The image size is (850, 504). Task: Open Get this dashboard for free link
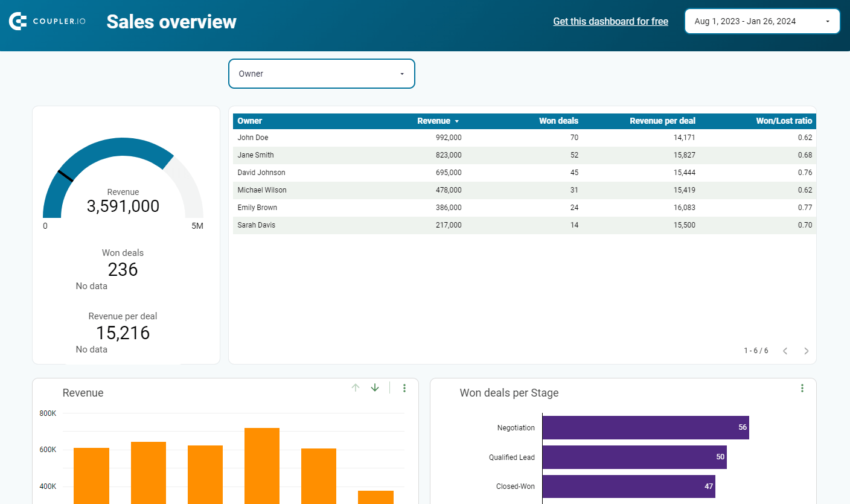coord(610,21)
